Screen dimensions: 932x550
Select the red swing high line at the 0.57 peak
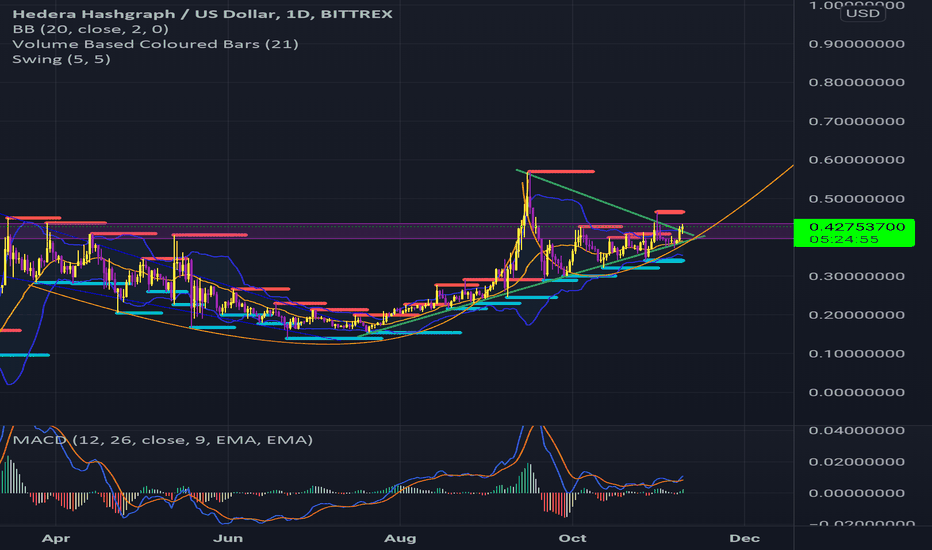pyautogui.click(x=561, y=172)
